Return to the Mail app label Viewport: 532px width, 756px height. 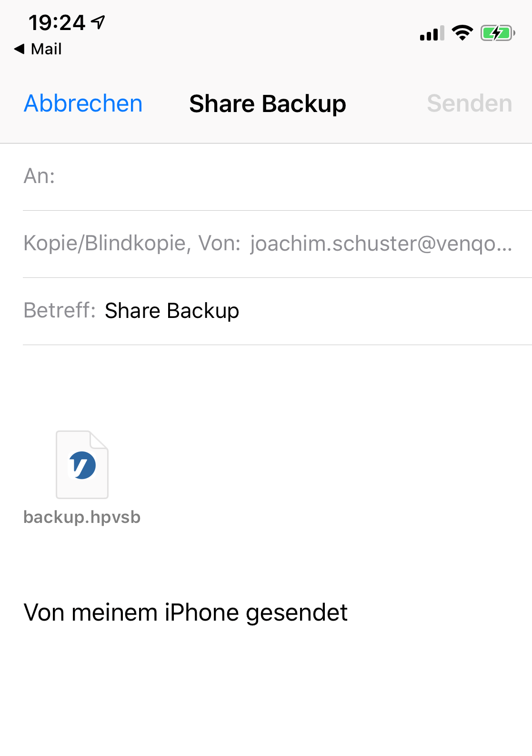click(x=46, y=49)
